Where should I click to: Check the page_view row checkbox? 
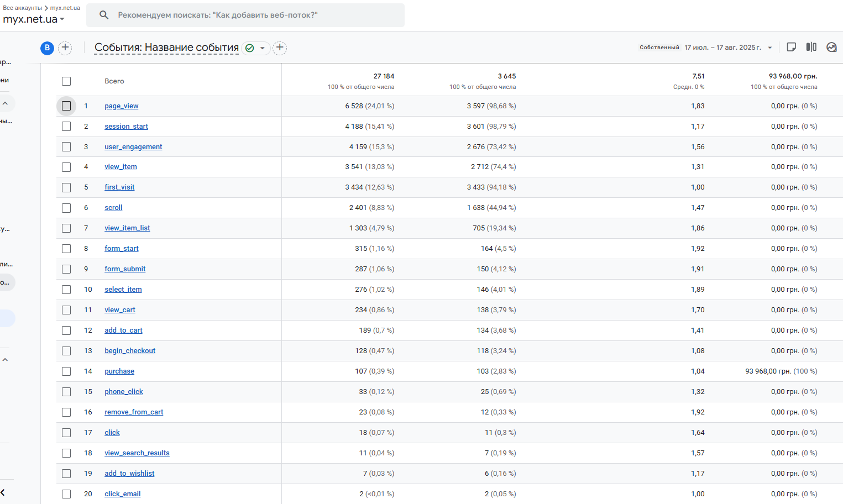(x=66, y=106)
